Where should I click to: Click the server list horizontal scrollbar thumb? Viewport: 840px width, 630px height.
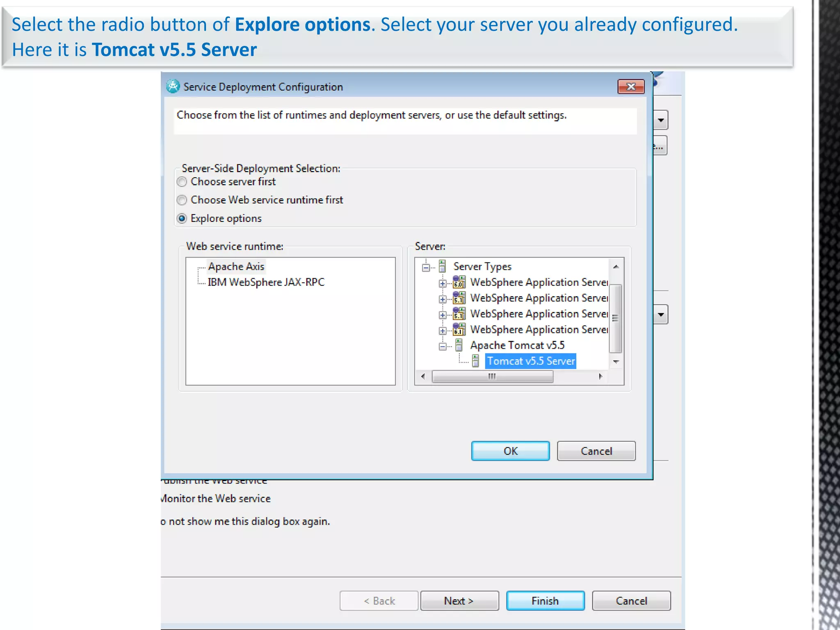492,377
